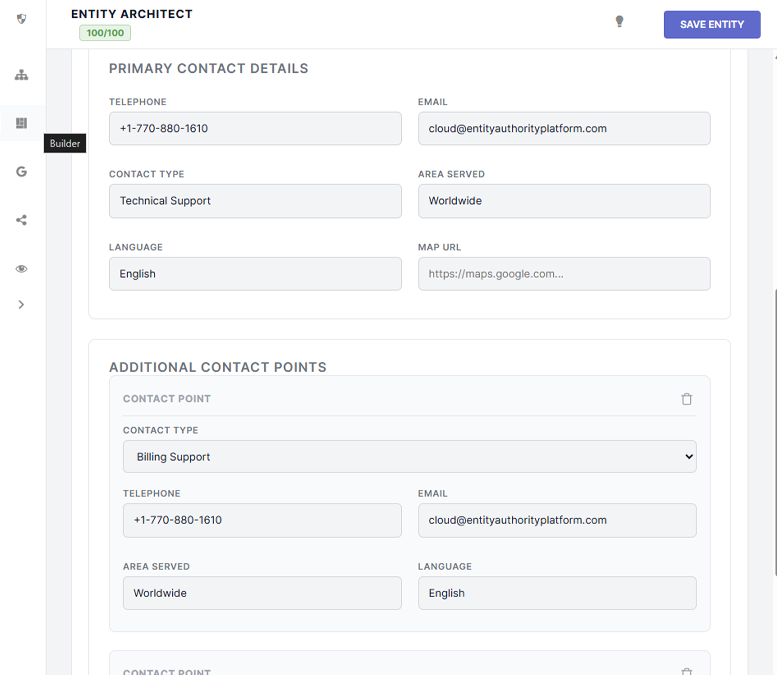Click the shield logo icon in sidebar
Viewport: 778px width, 675px height.
[21, 19]
